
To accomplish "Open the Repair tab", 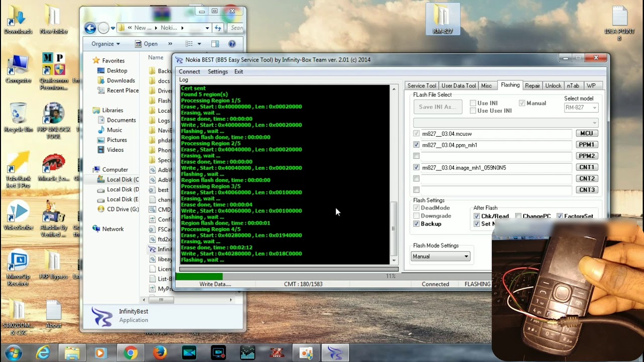I will pyautogui.click(x=532, y=85).
